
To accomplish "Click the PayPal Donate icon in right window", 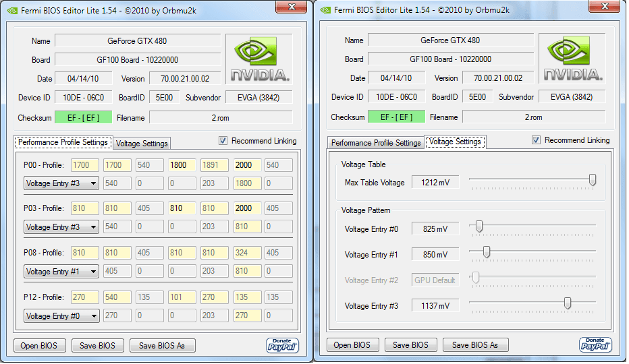I will (596, 344).
